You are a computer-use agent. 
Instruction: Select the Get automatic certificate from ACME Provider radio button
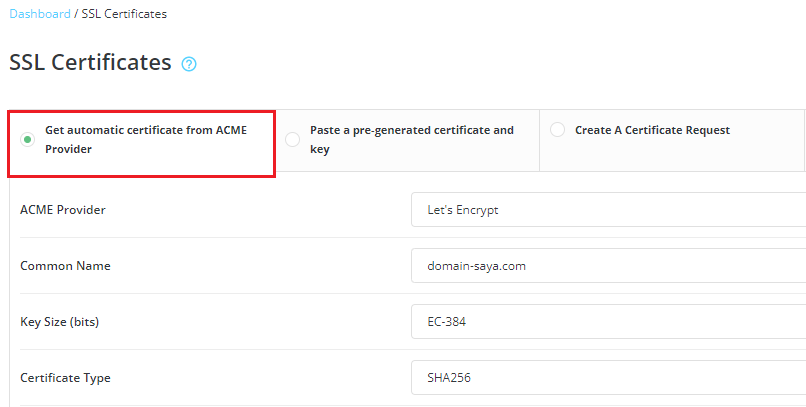pos(28,139)
